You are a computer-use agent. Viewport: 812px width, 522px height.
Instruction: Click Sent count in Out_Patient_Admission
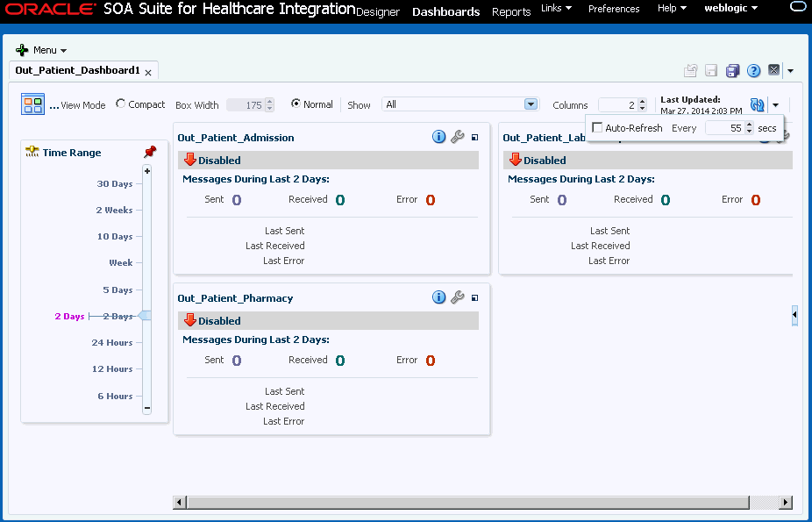tap(237, 200)
